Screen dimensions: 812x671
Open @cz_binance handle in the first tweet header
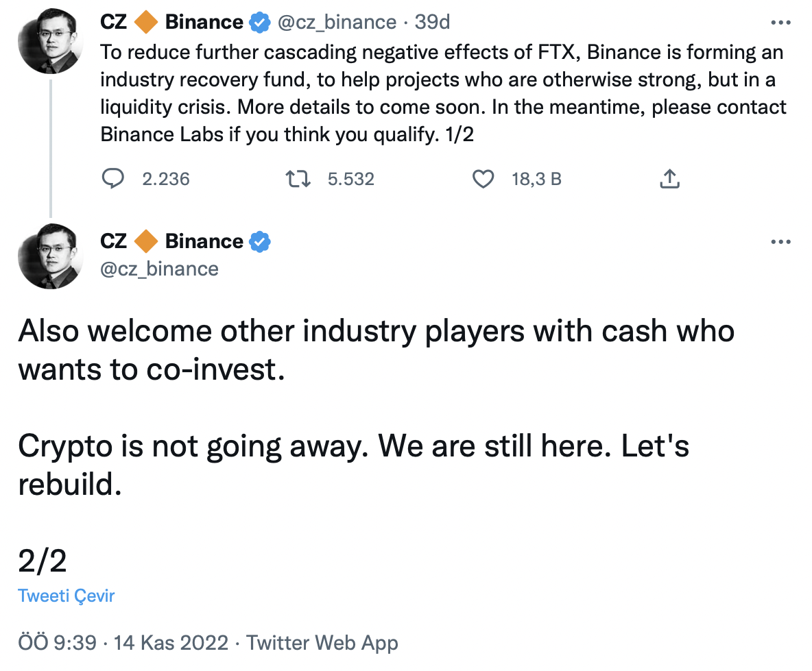pyautogui.click(x=337, y=22)
